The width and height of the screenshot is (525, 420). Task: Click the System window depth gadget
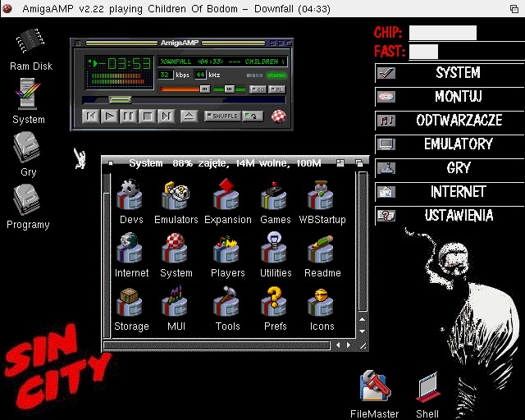pyautogui.click(x=359, y=163)
